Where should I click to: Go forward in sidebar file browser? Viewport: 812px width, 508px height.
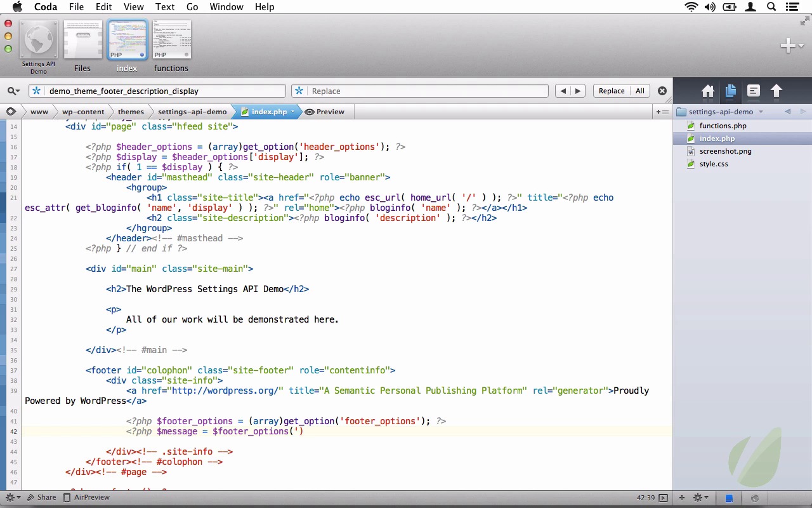click(802, 112)
